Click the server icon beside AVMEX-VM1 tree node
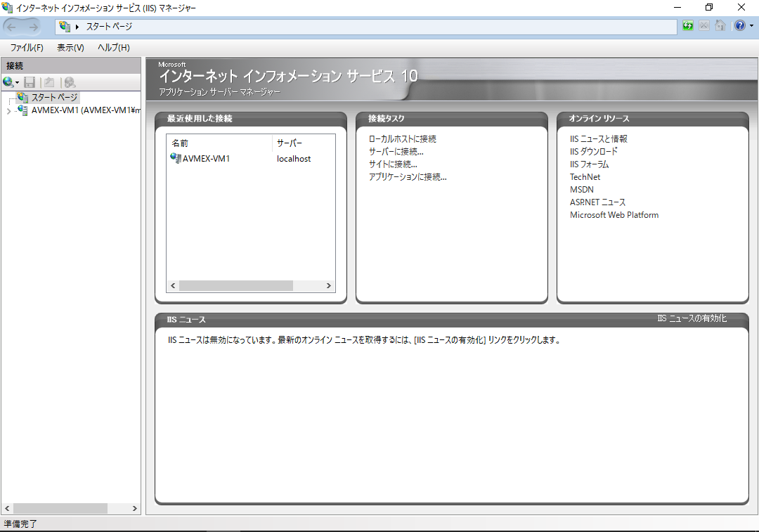This screenshot has height=532, width=759. 22,110
